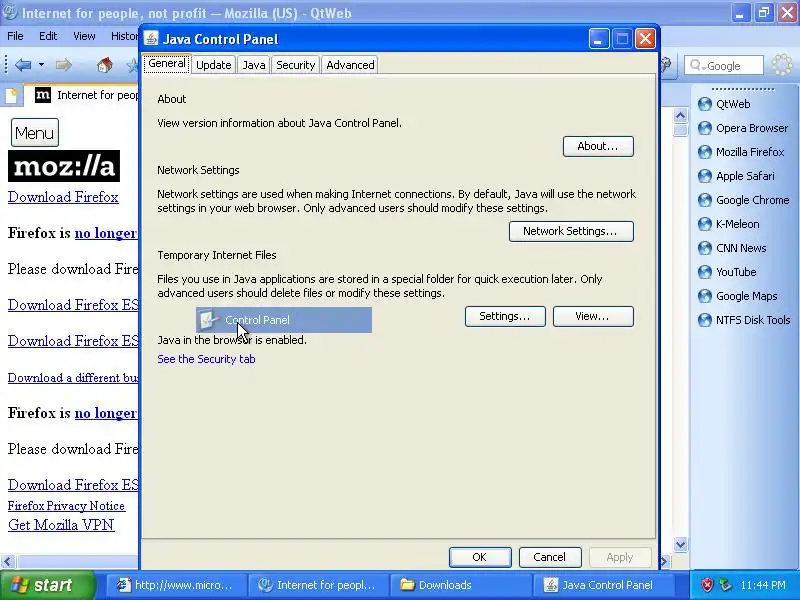
Task: Open Temporary Internet Files Settings...
Action: (505, 316)
